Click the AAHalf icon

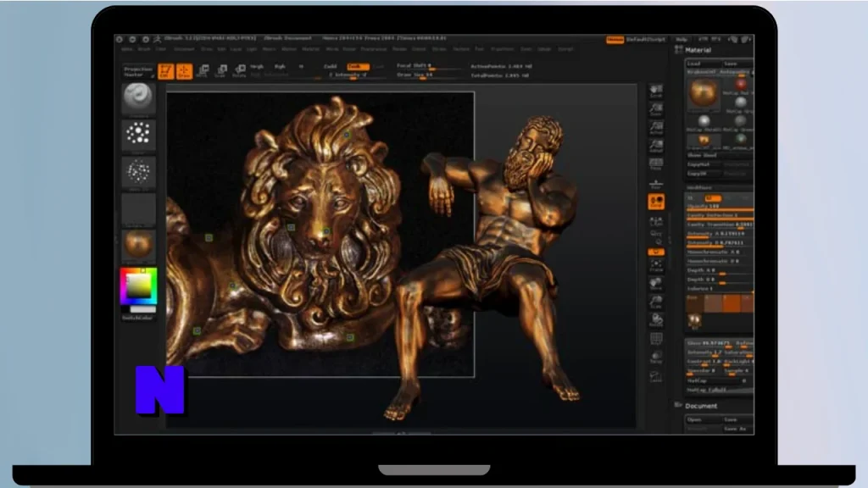(656, 146)
